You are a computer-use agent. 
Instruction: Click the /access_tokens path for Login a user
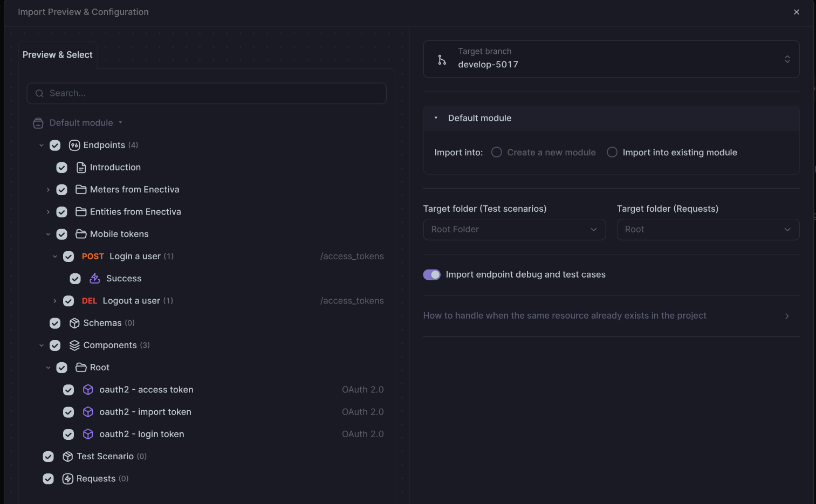point(352,257)
